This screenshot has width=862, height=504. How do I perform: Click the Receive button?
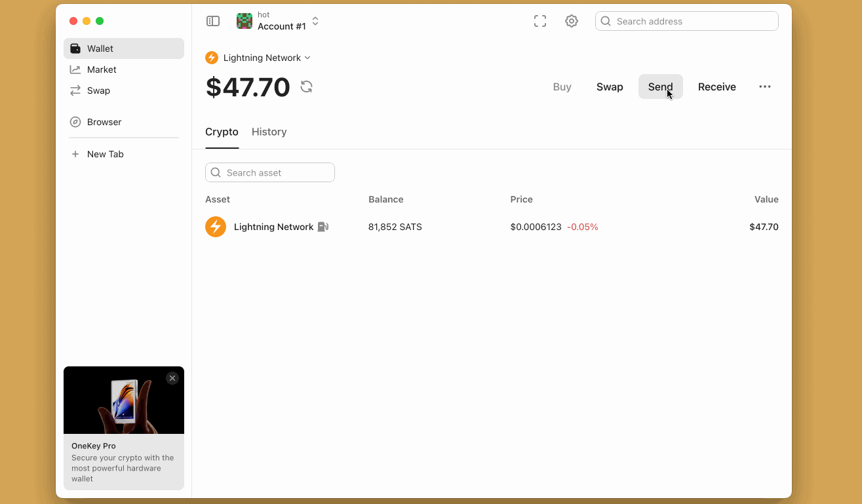click(717, 87)
